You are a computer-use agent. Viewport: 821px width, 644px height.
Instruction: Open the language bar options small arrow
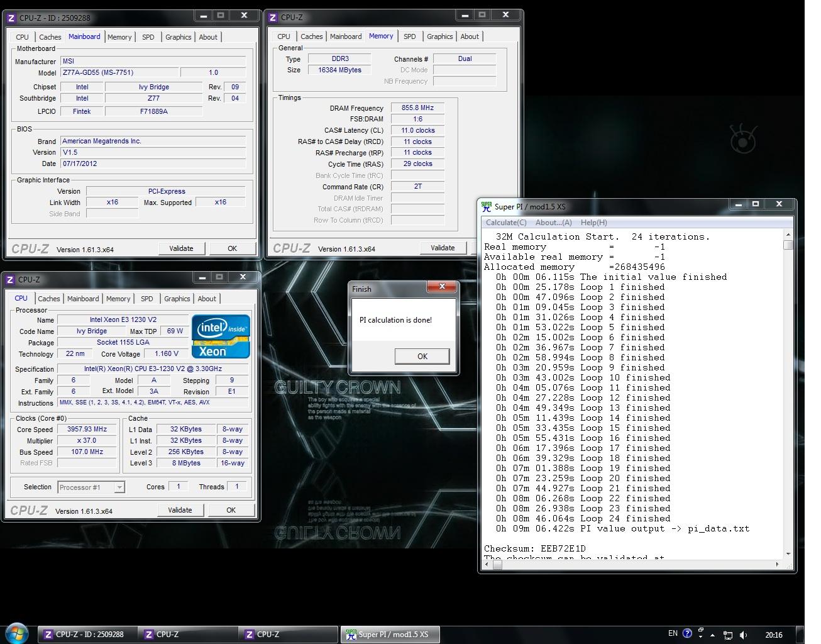pyautogui.click(x=700, y=637)
